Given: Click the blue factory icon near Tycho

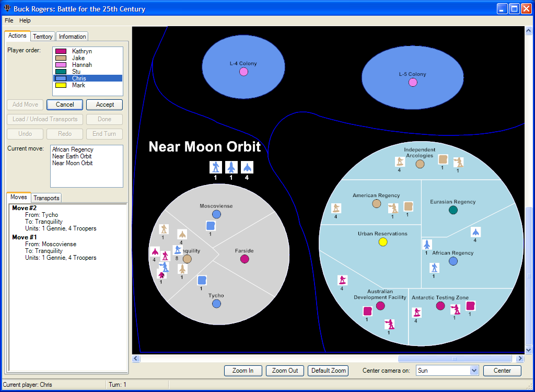Looking at the screenshot, I should tap(202, 280).
